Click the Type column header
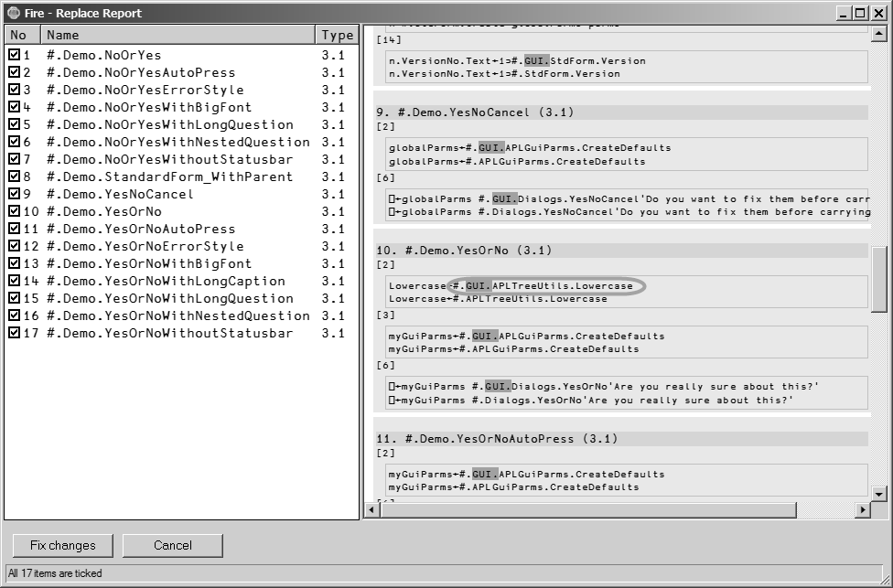The image size is (893, 588). click(x=337, y=35)
